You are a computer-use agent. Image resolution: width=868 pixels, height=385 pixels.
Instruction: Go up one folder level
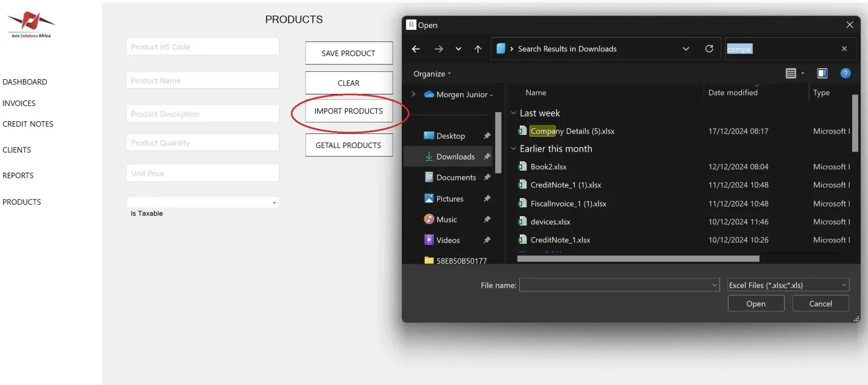point(478,49)
